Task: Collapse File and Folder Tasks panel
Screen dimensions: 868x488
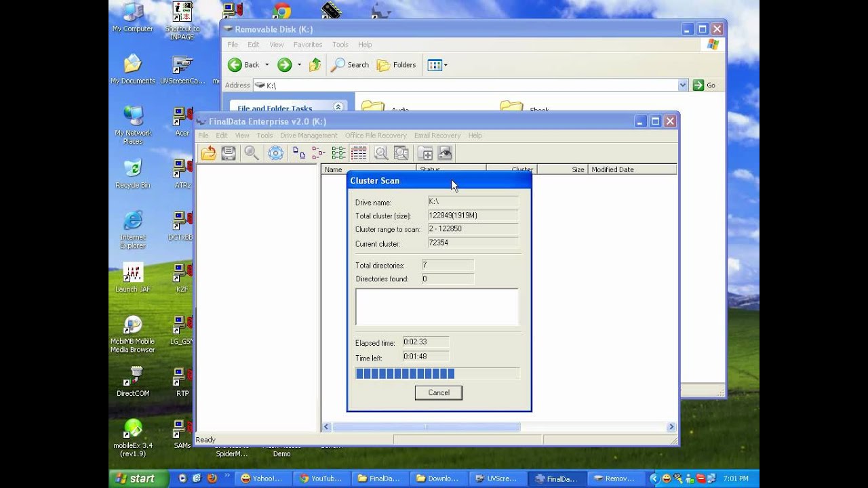Action: (338, 107)
